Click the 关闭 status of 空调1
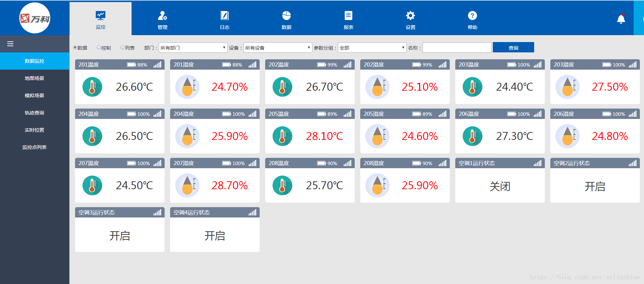 click(500, 186)
